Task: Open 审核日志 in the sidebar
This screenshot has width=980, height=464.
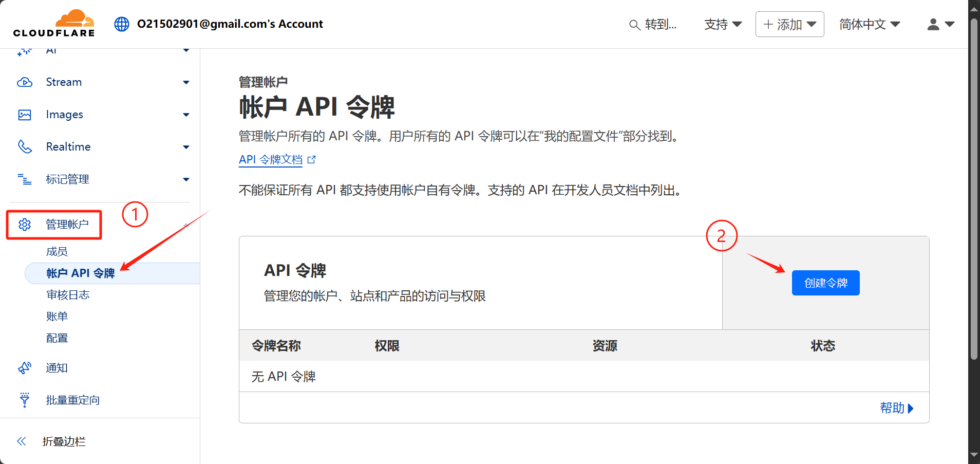Action: 68,295
